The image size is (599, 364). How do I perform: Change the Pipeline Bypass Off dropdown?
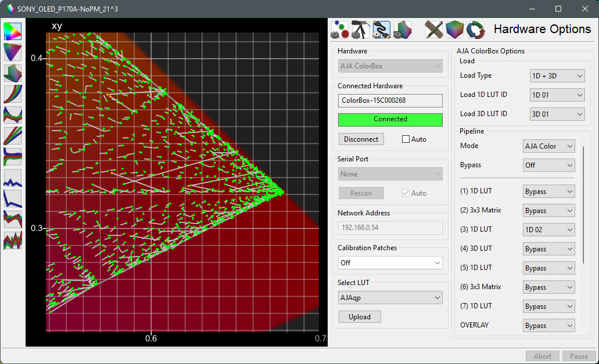click(x=548, y=165)
